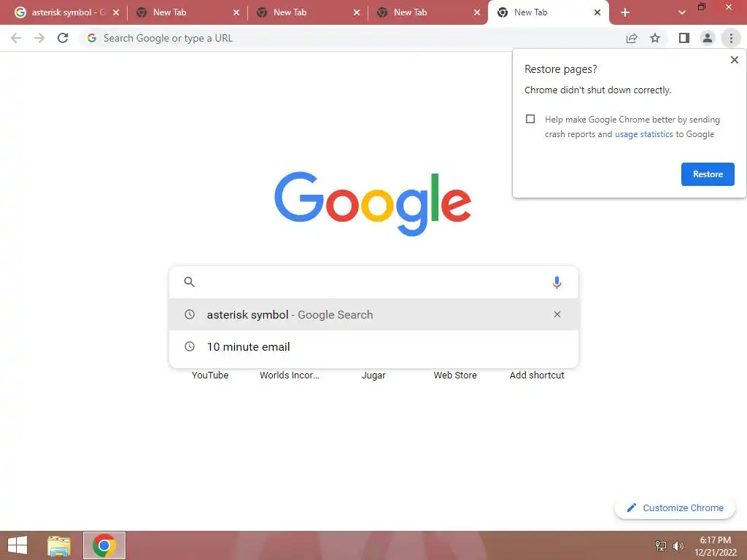Share this page icon in address bar

pos(632,38)
